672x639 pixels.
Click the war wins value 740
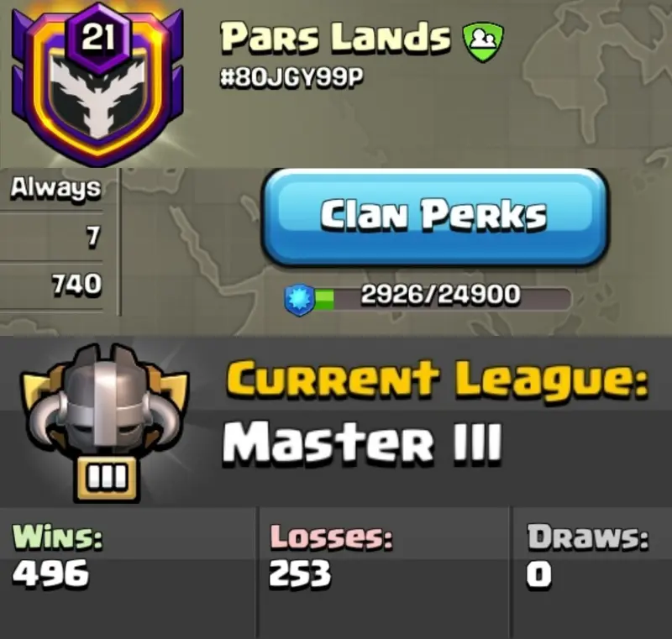click(76, 284)
